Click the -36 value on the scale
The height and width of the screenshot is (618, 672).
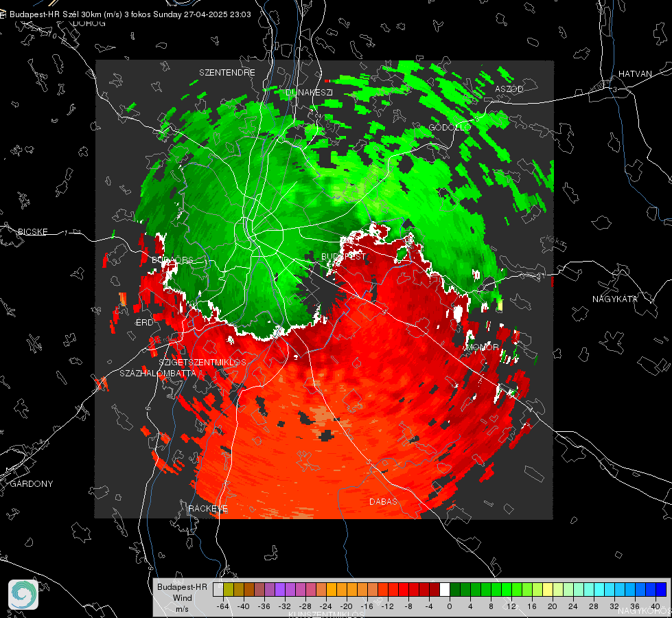coord(264,606)
